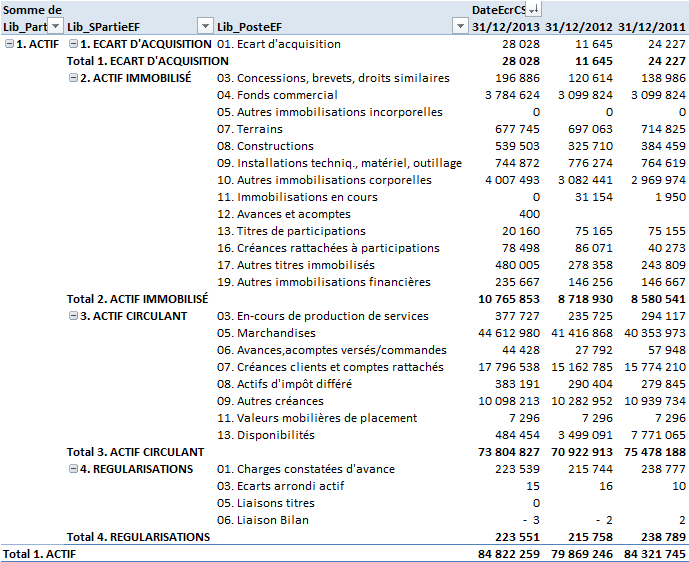Select '05. Autres immobilisations incorporelles' label

coord(330,112)
